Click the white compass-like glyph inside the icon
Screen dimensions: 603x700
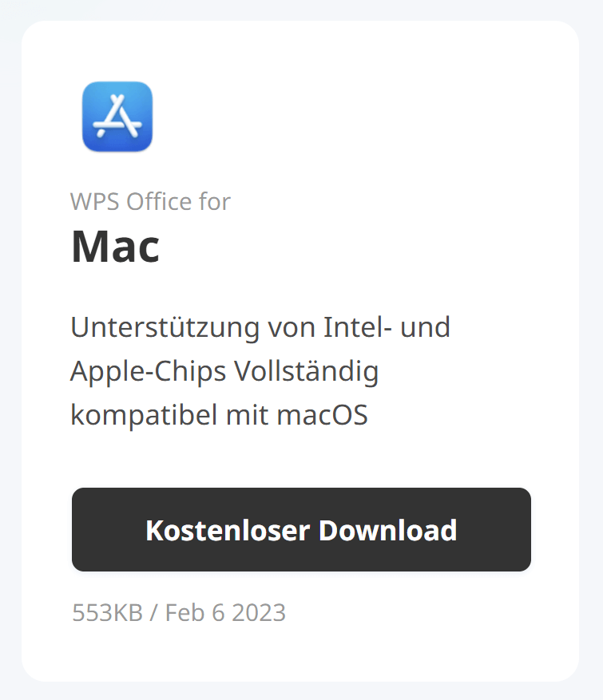tap(117, 118)
